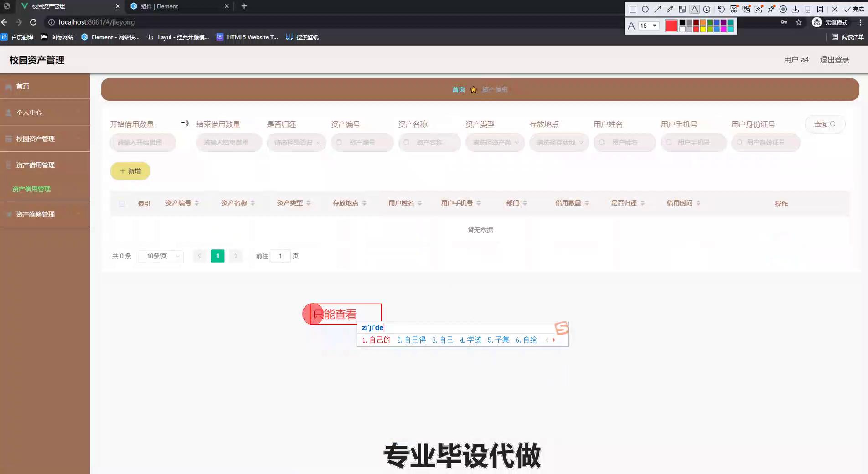Tick the select-all checkbox in table header

tap(122, 204)
